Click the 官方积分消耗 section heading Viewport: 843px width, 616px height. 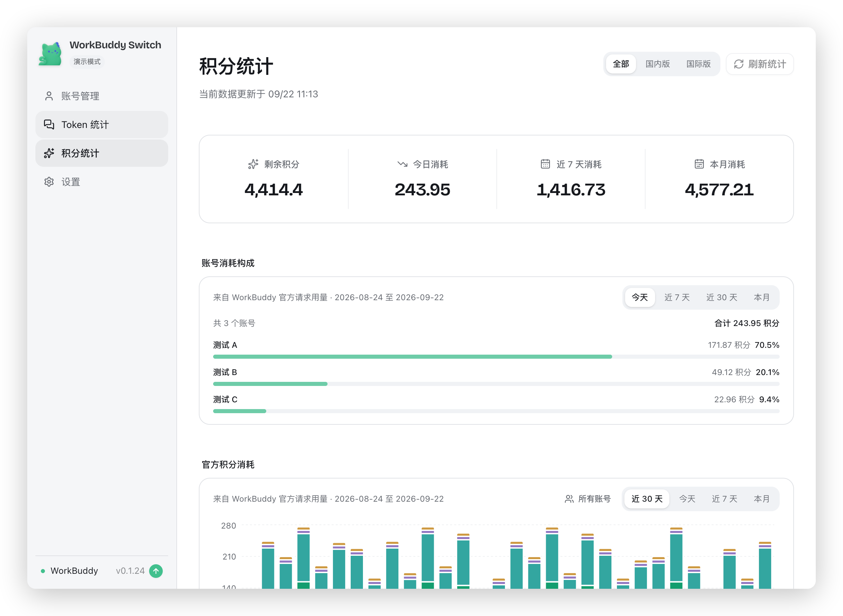(228, 465)
